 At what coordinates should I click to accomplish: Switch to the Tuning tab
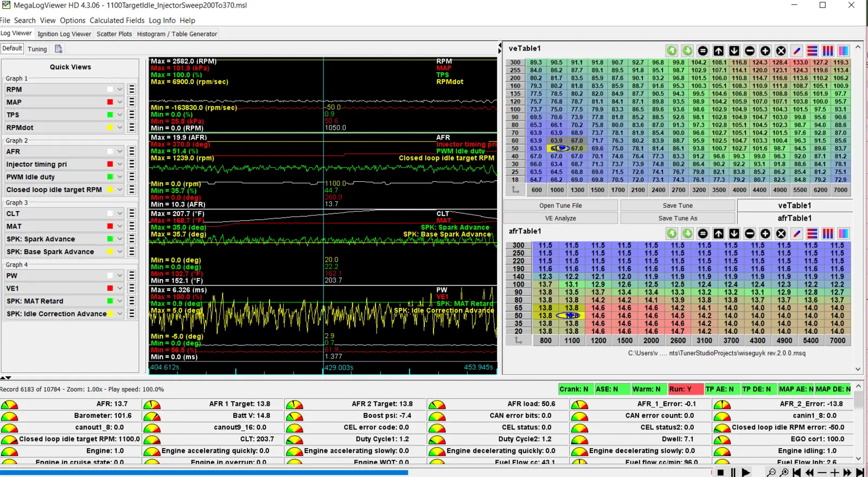(x=37, y=49)
